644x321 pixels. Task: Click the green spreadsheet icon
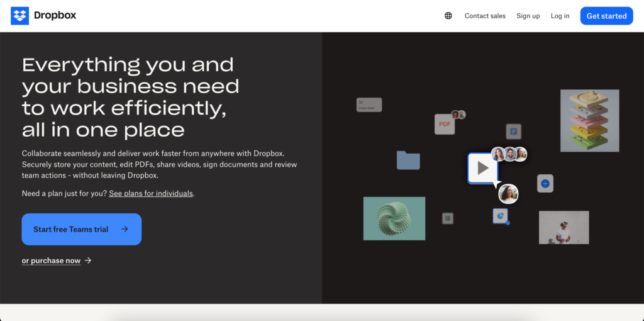tap(448, 218)
